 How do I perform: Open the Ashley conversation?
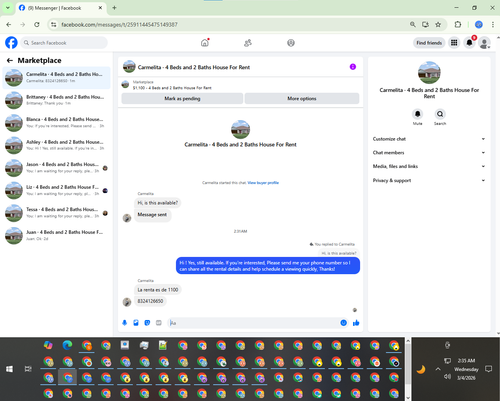click(56, 145)
